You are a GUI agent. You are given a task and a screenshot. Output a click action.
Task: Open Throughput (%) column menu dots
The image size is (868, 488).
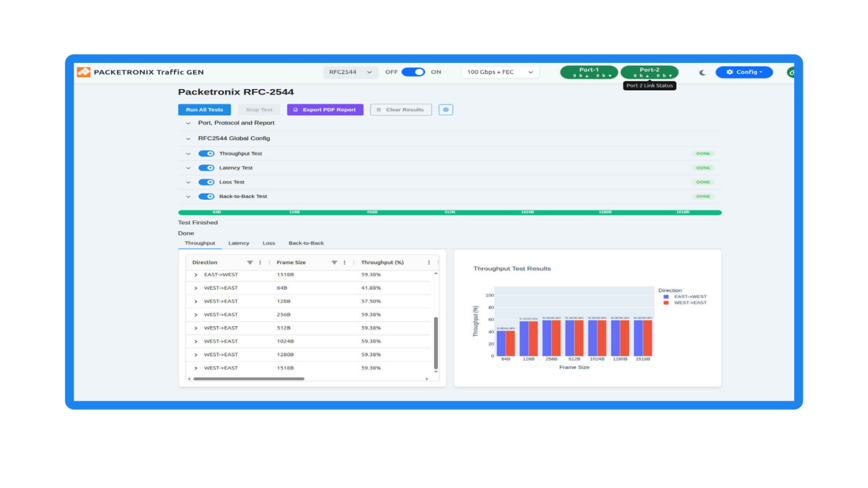(429, 263)
